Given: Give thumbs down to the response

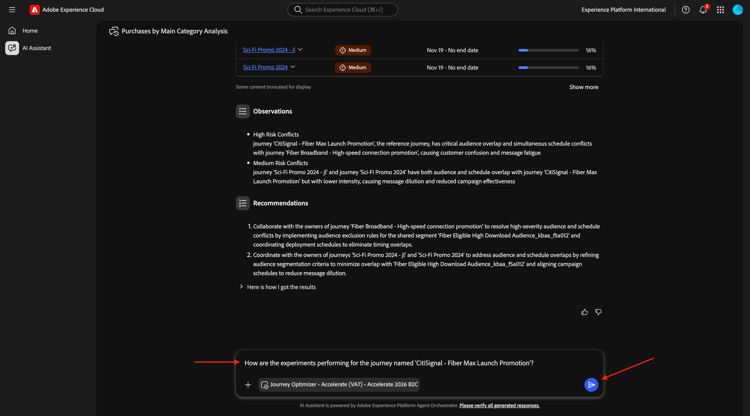Looking at the screenshot, I should tap(598, 312).
